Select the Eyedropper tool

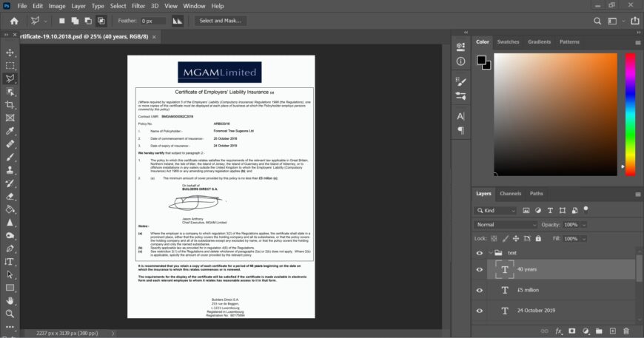[x=10, y=131]
